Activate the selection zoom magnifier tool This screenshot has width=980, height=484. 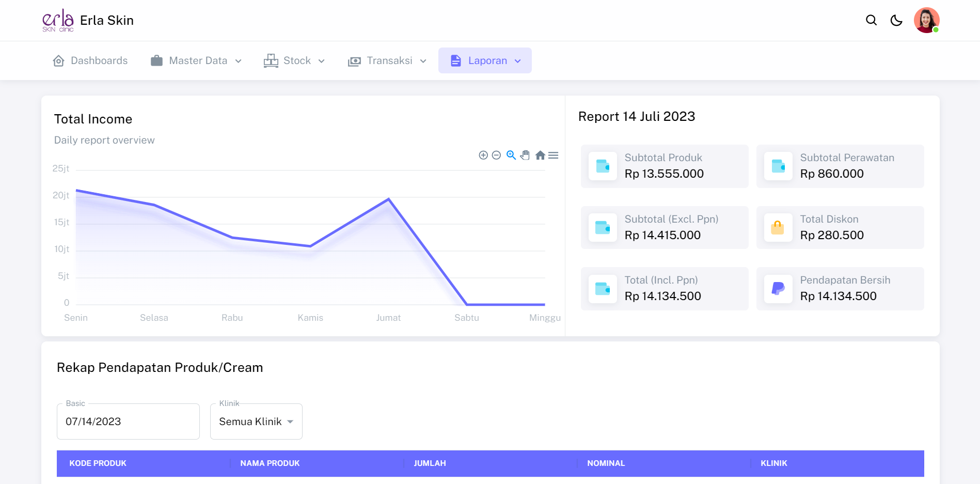pyautogui.click(x=511, y=155)
